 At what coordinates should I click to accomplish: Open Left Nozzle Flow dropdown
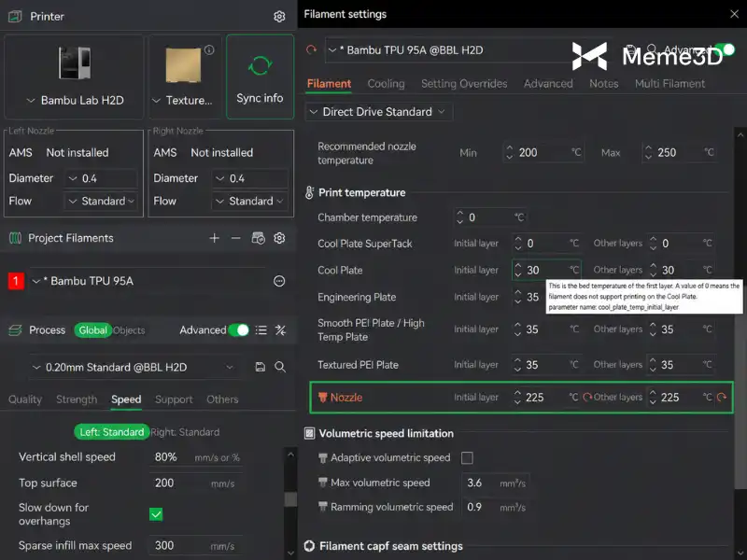101,201
